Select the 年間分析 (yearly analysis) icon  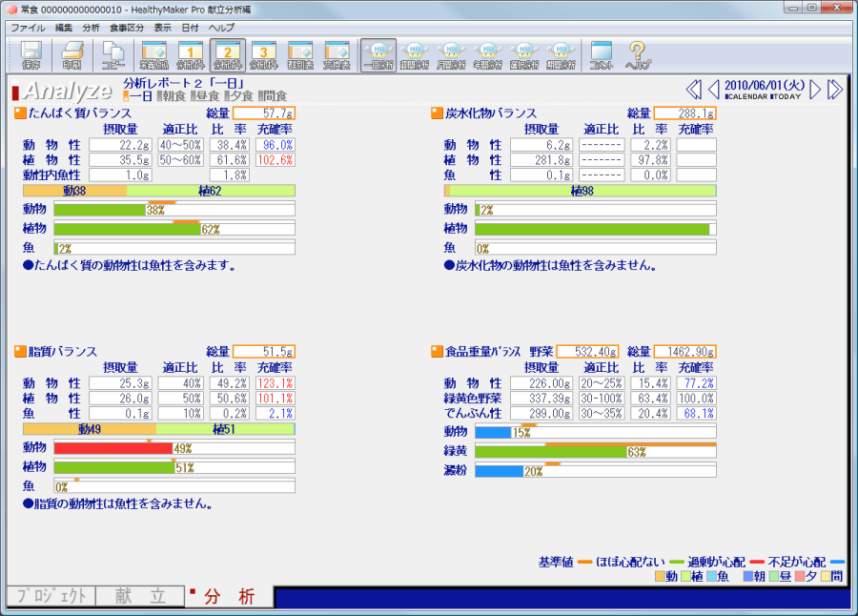pos(488,55)
